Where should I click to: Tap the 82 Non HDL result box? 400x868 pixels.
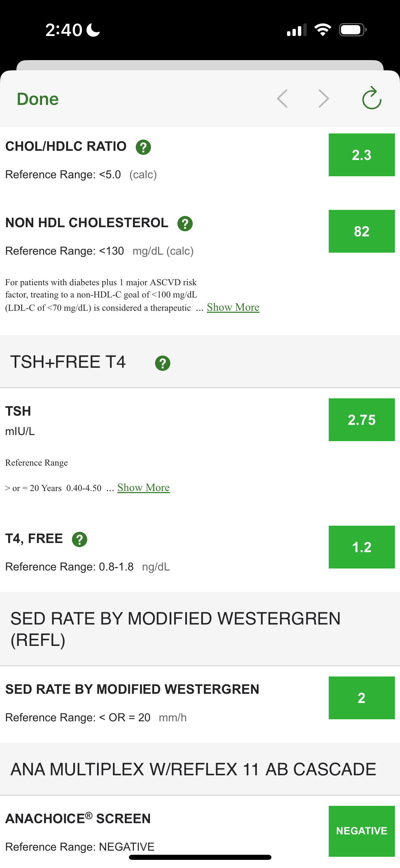[361, 231]
